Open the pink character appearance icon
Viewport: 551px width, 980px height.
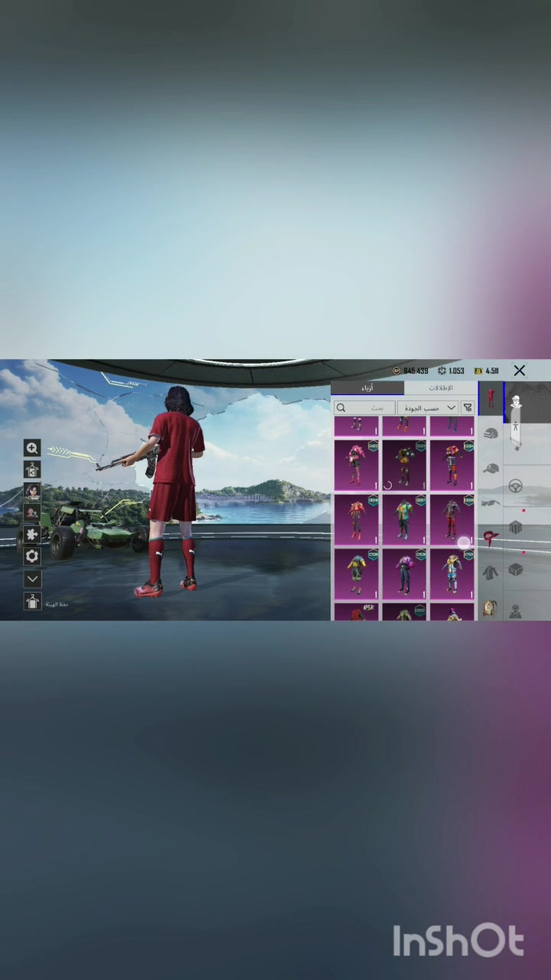[32, 512]
